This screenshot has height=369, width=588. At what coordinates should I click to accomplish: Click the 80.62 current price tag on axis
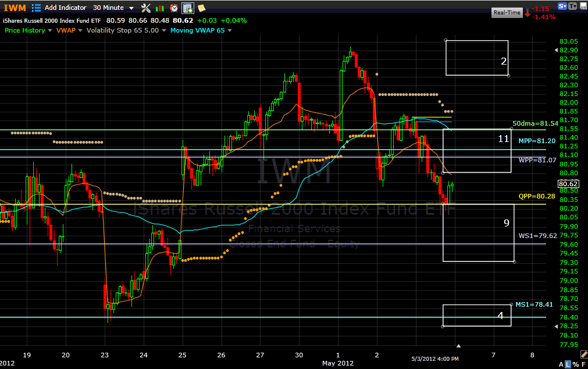[568, 184]
